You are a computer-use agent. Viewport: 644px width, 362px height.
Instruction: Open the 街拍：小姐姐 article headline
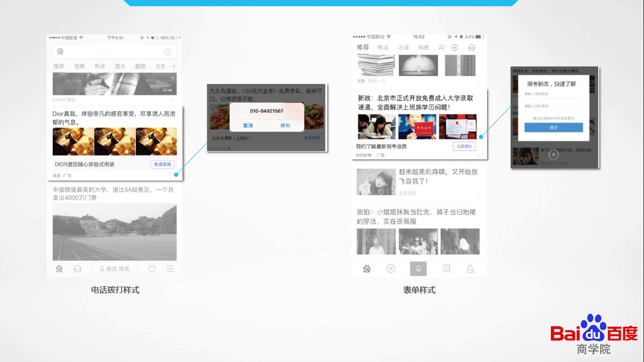coord(416,217)
